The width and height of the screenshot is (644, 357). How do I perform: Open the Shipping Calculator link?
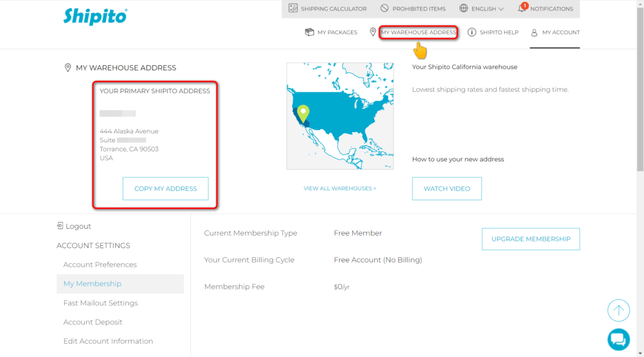(x=333, y=9)
